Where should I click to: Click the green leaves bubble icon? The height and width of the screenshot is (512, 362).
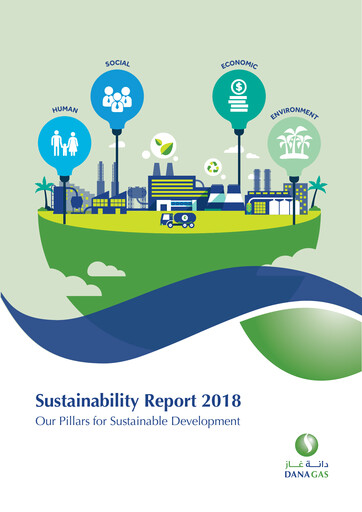click(163, 146)
